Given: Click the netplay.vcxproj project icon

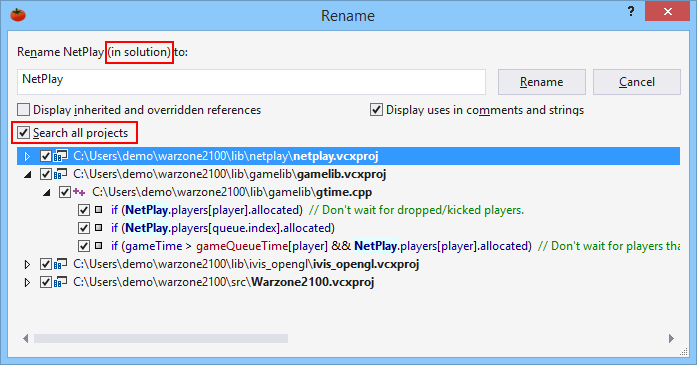Looking at the screenshot, I should (60, 156).
